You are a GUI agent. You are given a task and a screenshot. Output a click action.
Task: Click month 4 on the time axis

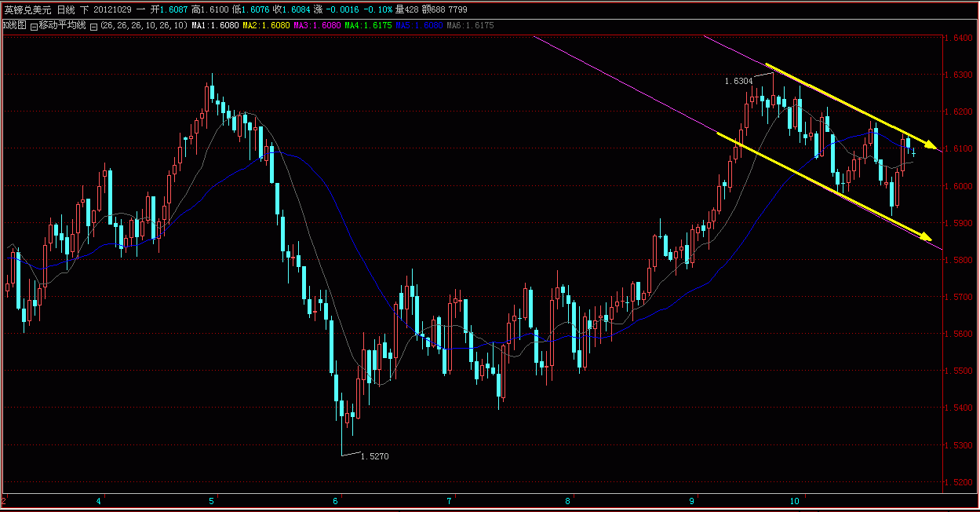tap(99, 500)
